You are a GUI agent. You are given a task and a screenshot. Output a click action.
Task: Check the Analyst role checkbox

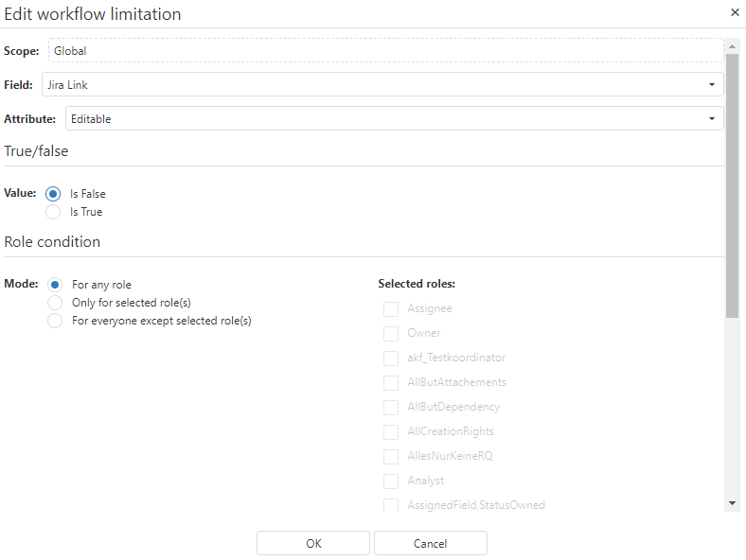tap(390, 481)
